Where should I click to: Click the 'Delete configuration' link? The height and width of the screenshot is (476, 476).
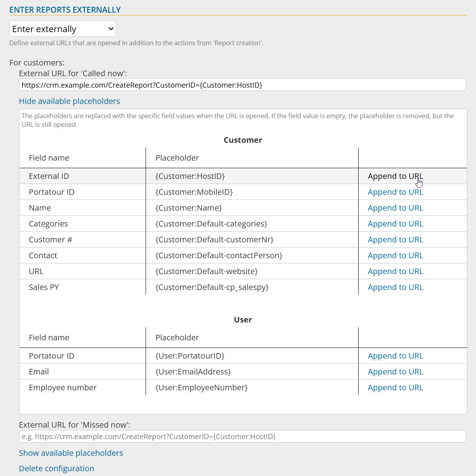[x=56, y=468]
